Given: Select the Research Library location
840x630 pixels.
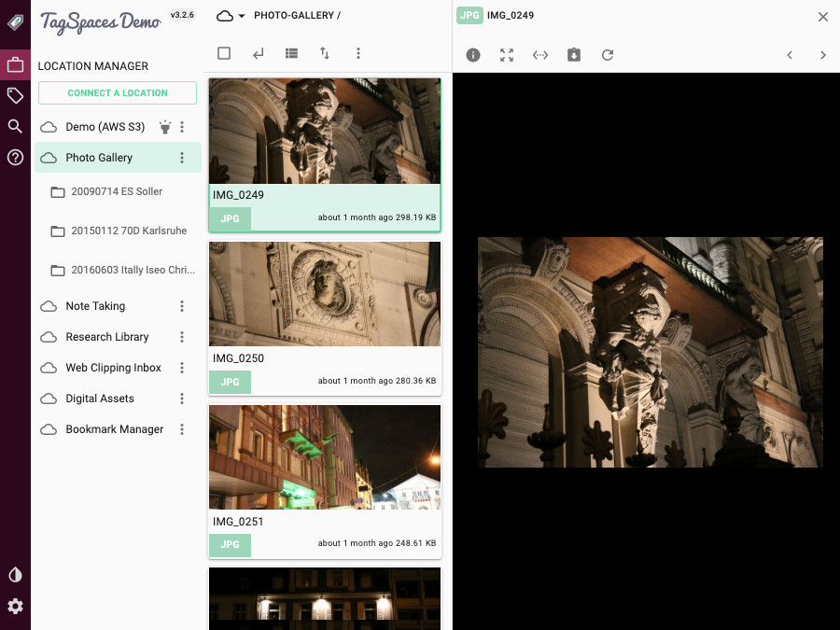Looking at the screenshot, I should click(107, 337).
